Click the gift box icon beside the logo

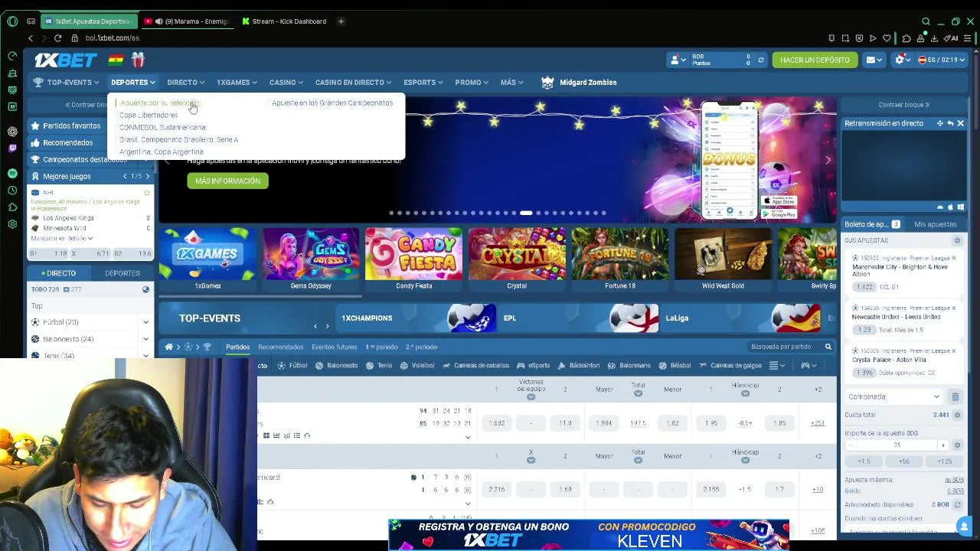coord(137,60)
